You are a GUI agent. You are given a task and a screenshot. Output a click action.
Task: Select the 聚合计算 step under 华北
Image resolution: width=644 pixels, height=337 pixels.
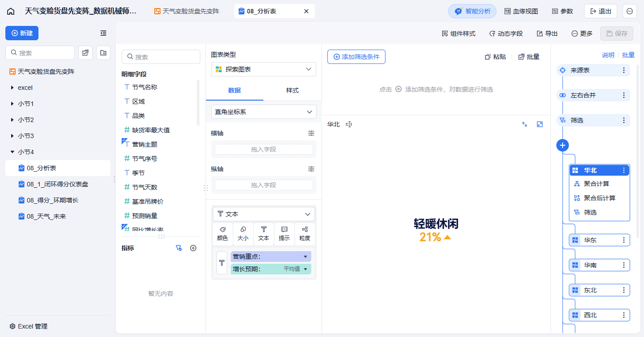(x=599, y=184)
